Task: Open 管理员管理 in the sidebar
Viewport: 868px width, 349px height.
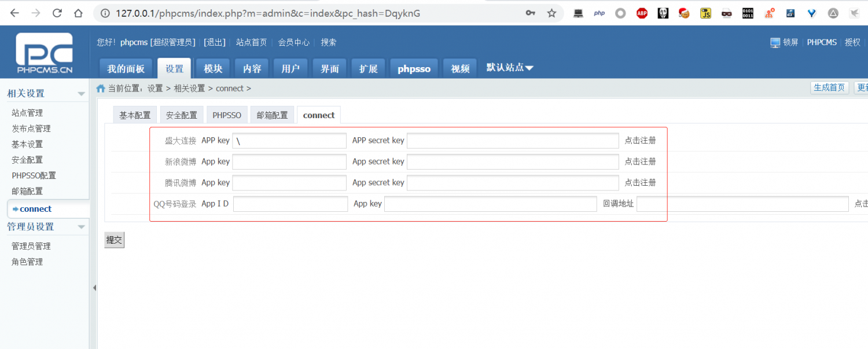Action: tap(31, 246)
